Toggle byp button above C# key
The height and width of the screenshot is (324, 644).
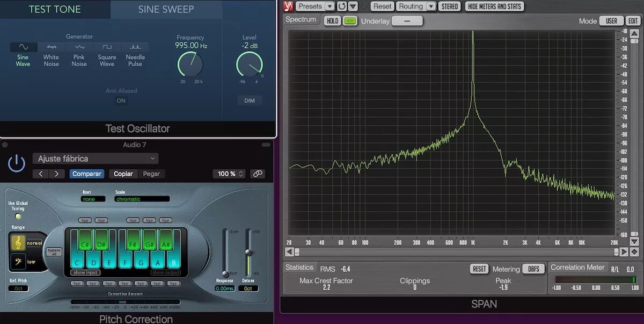[x=85, y=220]
